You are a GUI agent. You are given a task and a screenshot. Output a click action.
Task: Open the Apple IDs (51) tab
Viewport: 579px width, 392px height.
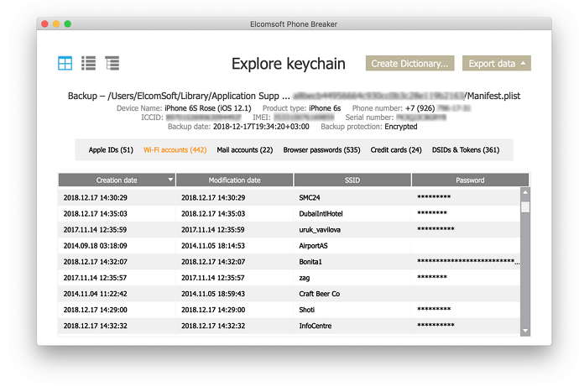click(x=111, y=149)
